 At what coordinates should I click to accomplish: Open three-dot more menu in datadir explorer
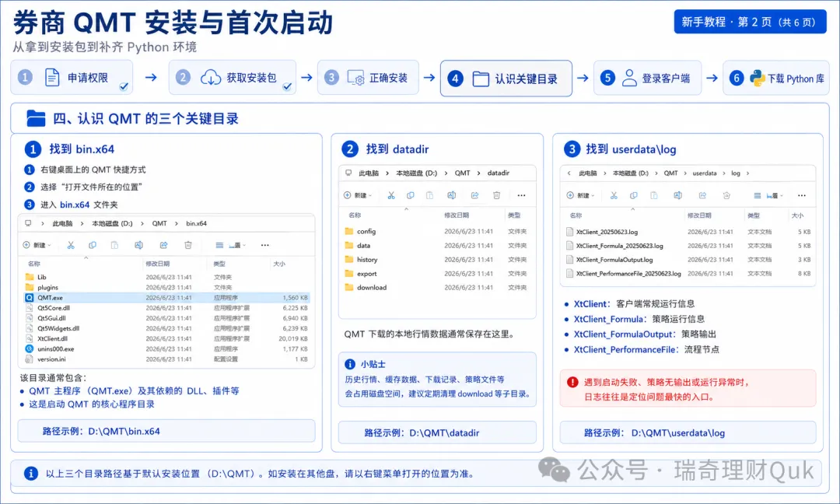pos(521,195)
